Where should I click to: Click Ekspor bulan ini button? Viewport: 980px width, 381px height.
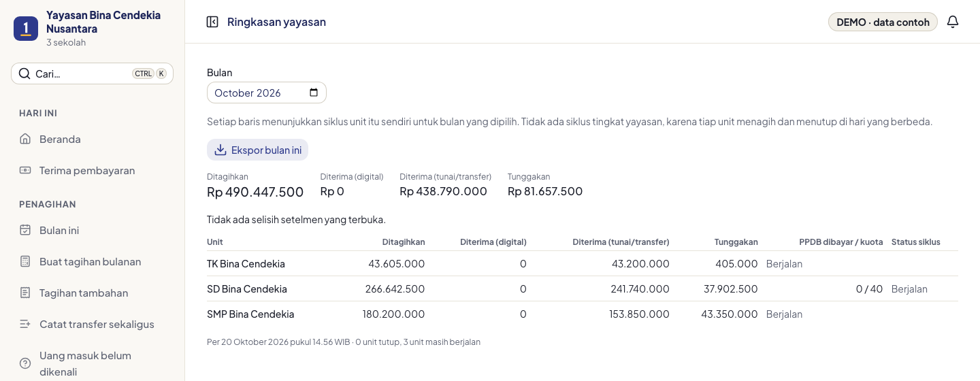257,150
